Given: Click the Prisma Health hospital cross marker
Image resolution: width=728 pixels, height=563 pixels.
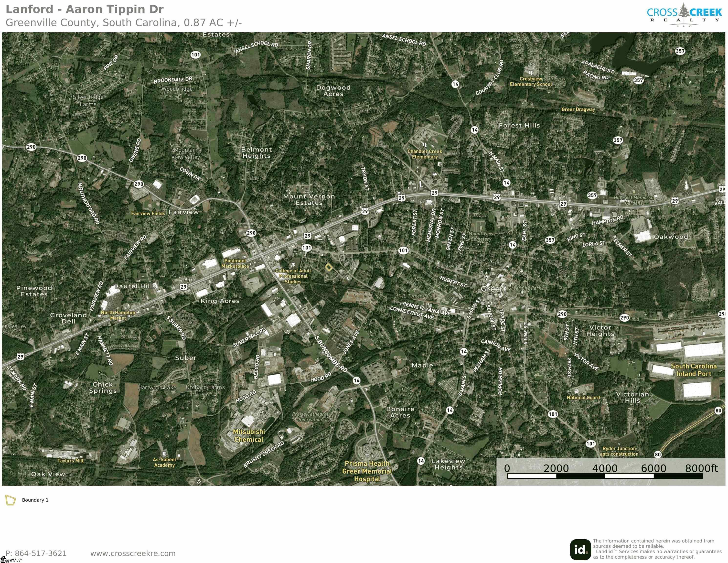Looking at the screenshot, I should coord(367,455).
